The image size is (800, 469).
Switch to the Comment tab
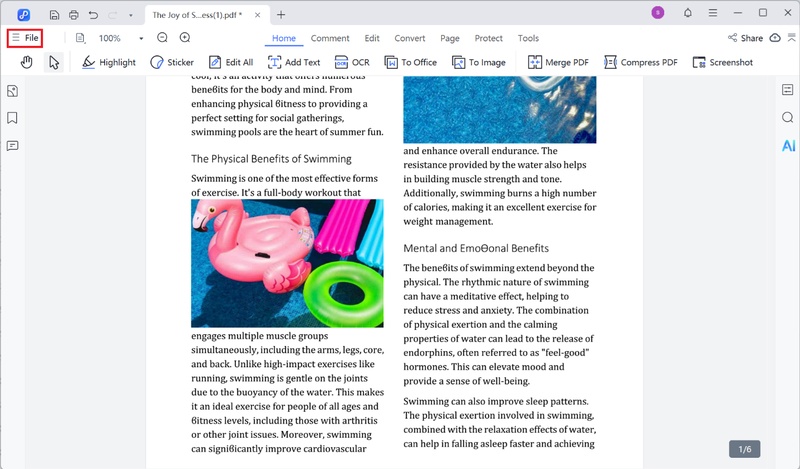pos(330,38)
